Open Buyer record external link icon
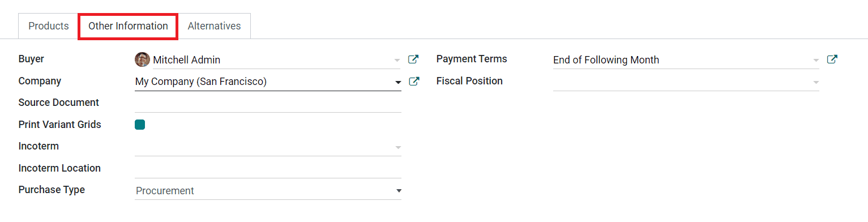The image size is (868, 222). pos(414,59)
